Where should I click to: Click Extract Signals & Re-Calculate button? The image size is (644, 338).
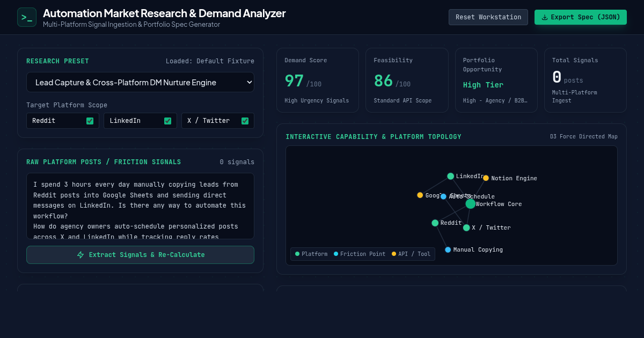(x=140, y=255)
